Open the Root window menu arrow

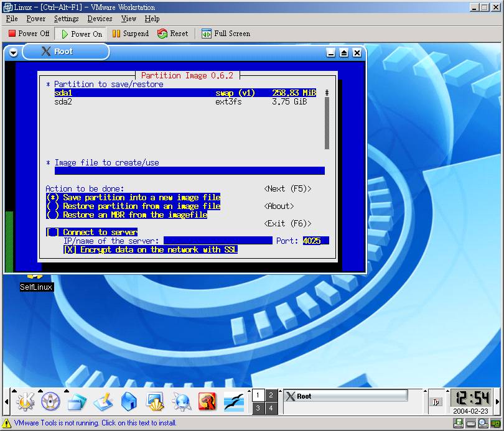point(13,52)
